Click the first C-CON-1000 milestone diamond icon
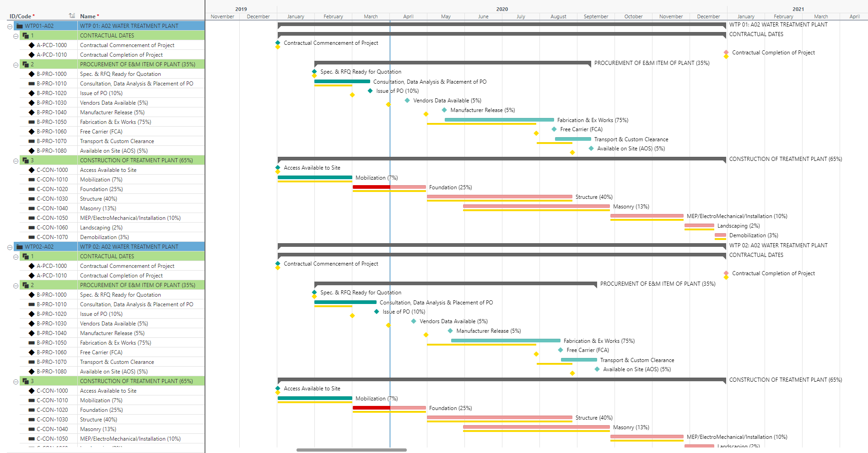 pyautogui.click(x=32, y=170)
